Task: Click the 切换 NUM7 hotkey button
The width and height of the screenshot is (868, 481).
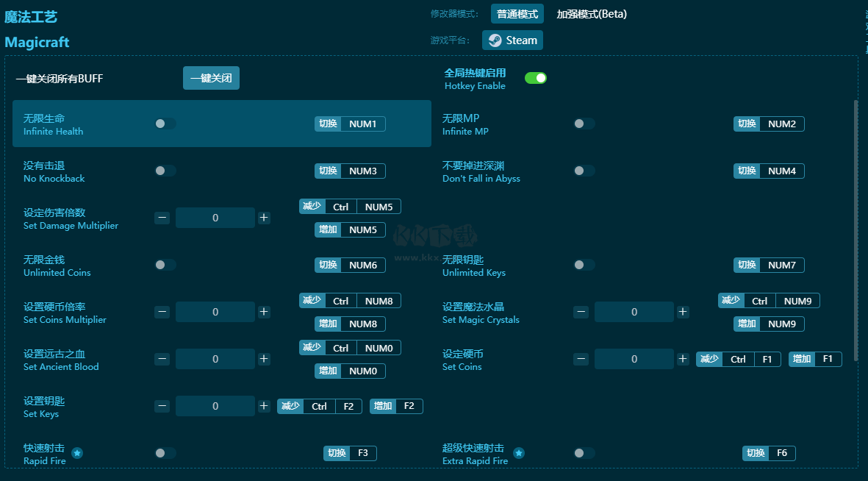Action: [x=769, y=265]
